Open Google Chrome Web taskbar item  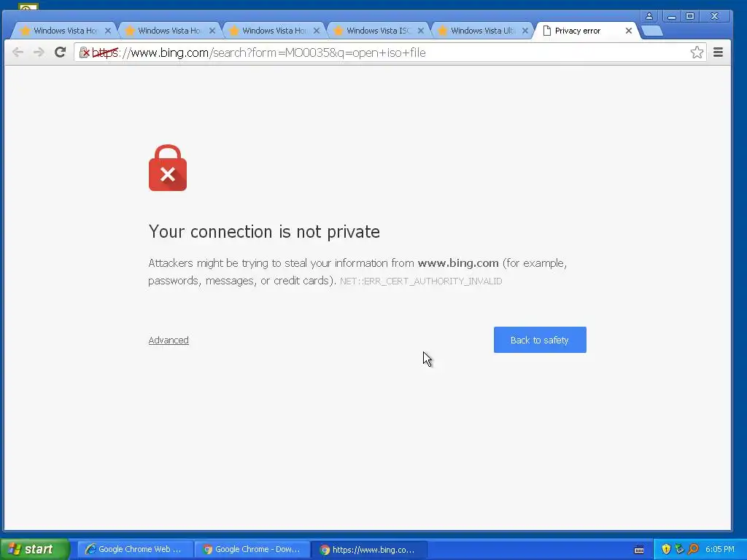point(135,549)
